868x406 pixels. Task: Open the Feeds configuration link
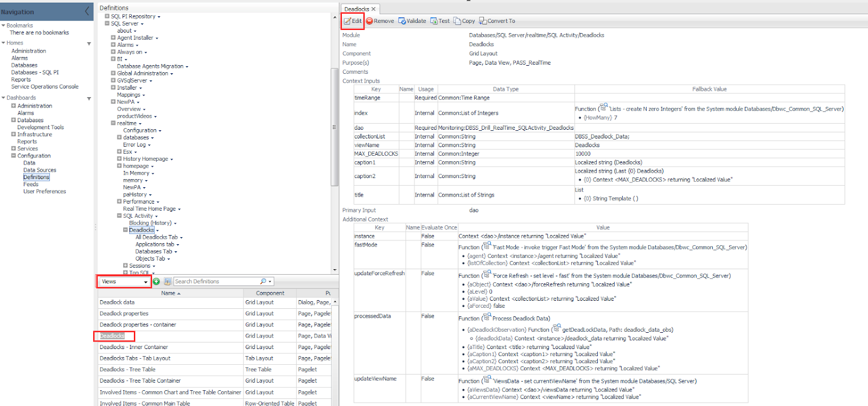(x=31, y=184)
